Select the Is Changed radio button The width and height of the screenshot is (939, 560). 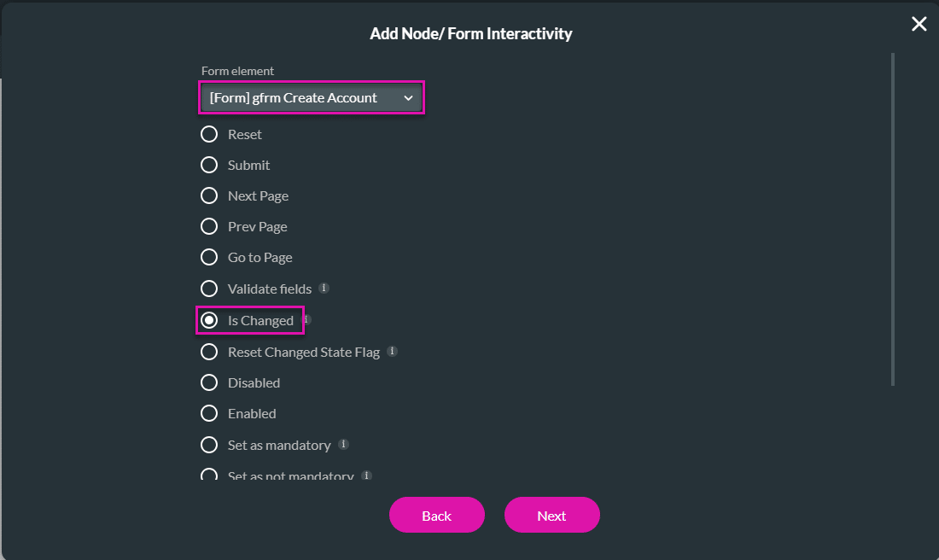click(x=209, y=319)
